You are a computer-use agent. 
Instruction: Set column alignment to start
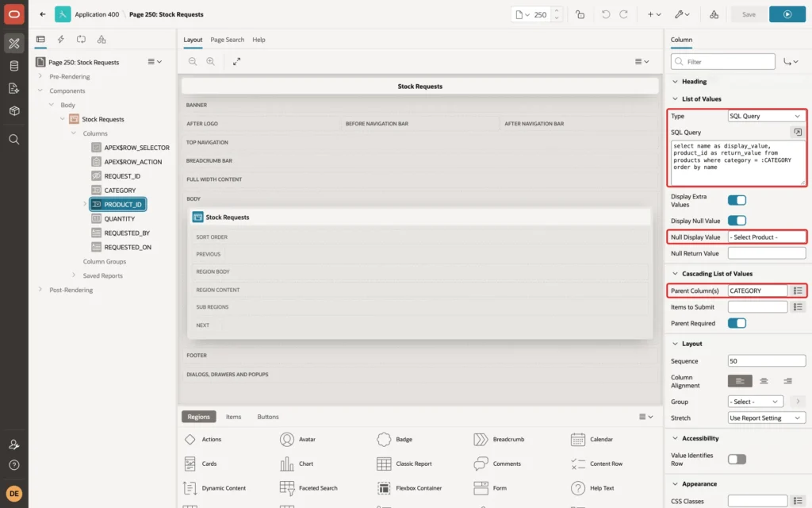pos(740,381)
